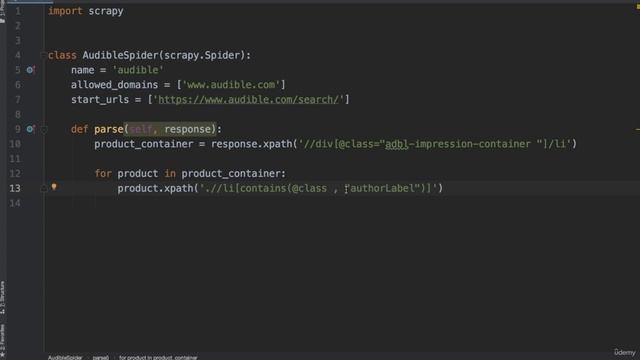Click 'adbl-impression-container' in the xpath string
Image resolution: width=640 pixels, height=360 pixels.
coord(458,144)
